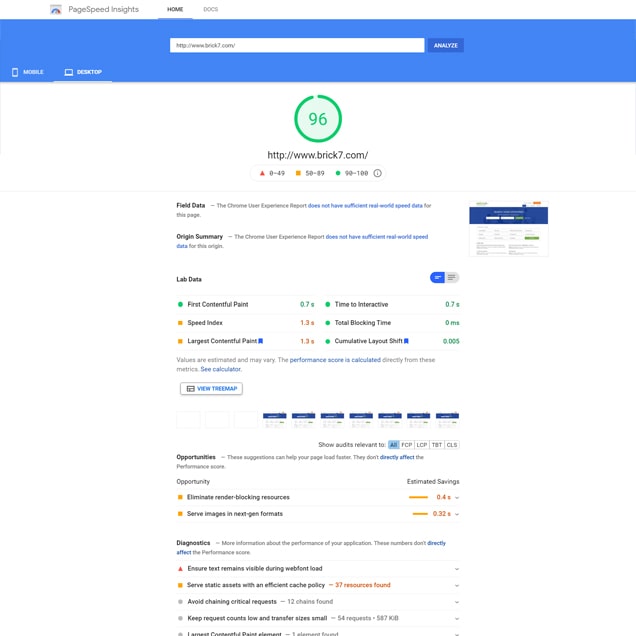Image resolution: width=636 pixels, height=636 pixels.
Task: Switch to the Mobile results tab
Action: coord(28,72)
